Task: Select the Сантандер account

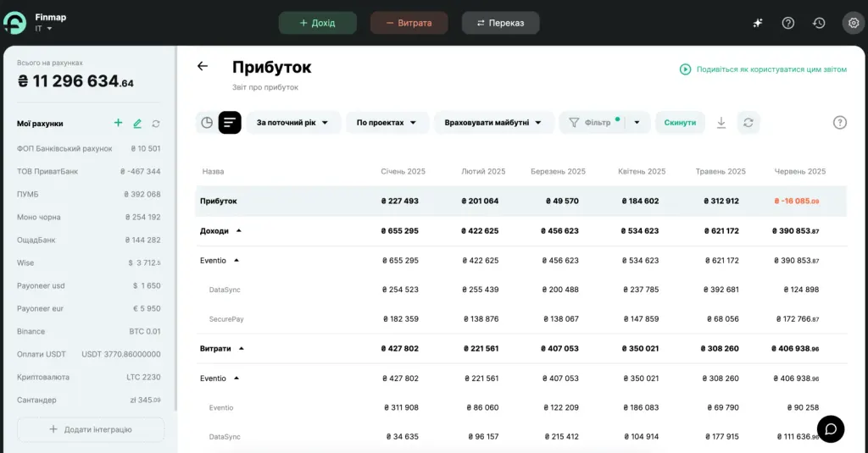Action: [x=88, y=400]
